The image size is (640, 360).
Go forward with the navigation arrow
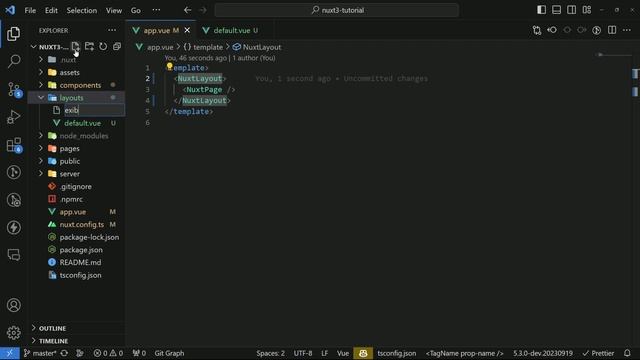(x=203, y=10)
